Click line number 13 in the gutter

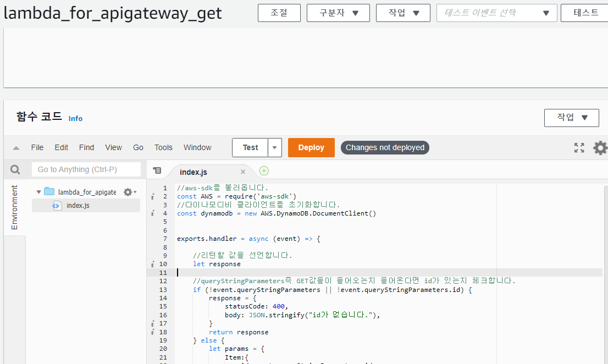[x=163, y=290]
